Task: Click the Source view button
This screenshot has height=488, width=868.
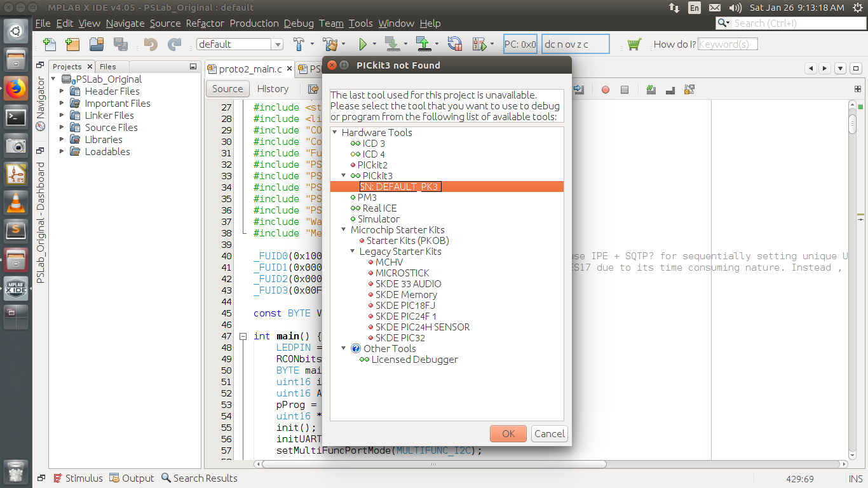Action: tap(227, 89)
